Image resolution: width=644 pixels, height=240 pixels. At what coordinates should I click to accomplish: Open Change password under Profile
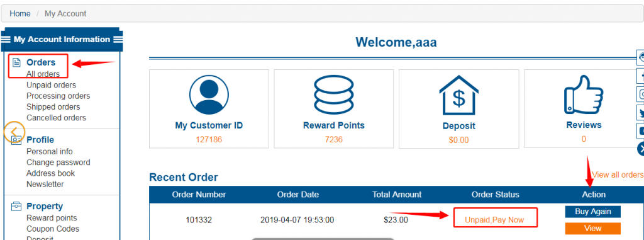pyautogui.click(x=58, y=163)
